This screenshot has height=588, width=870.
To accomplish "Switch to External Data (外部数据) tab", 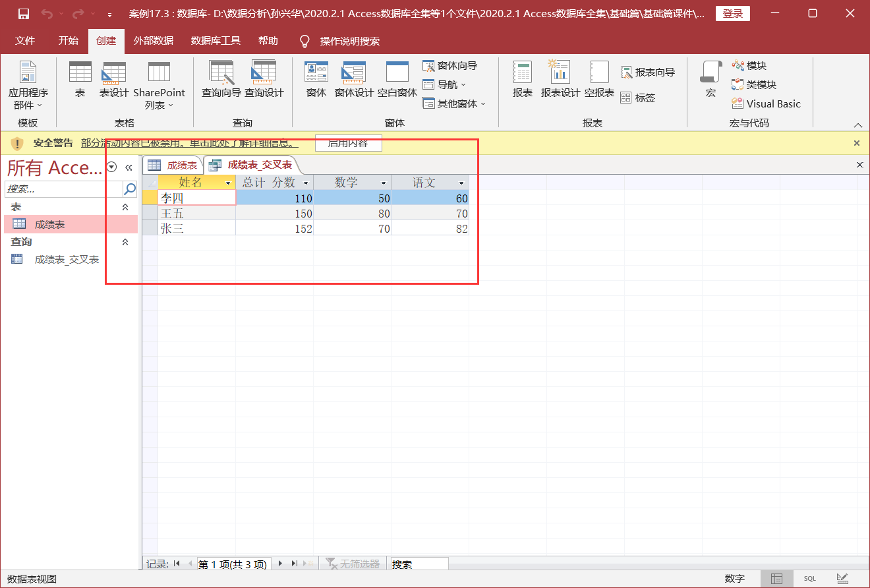I will pyautogui.click(x=153, y=41).
